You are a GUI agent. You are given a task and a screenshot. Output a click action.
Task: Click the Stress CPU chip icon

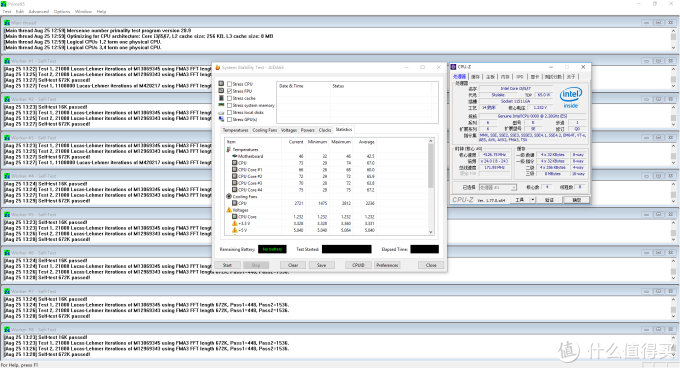point(221,84)
